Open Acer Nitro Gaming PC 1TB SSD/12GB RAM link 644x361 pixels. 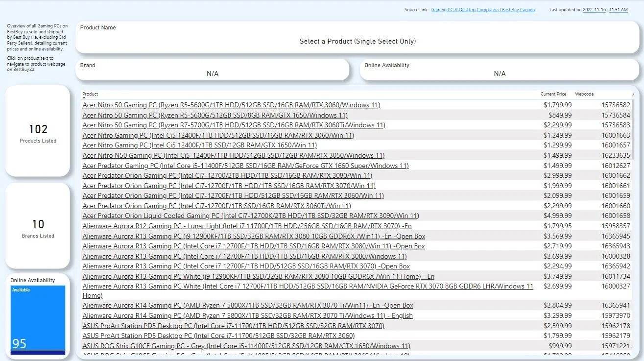click(199, 145)
